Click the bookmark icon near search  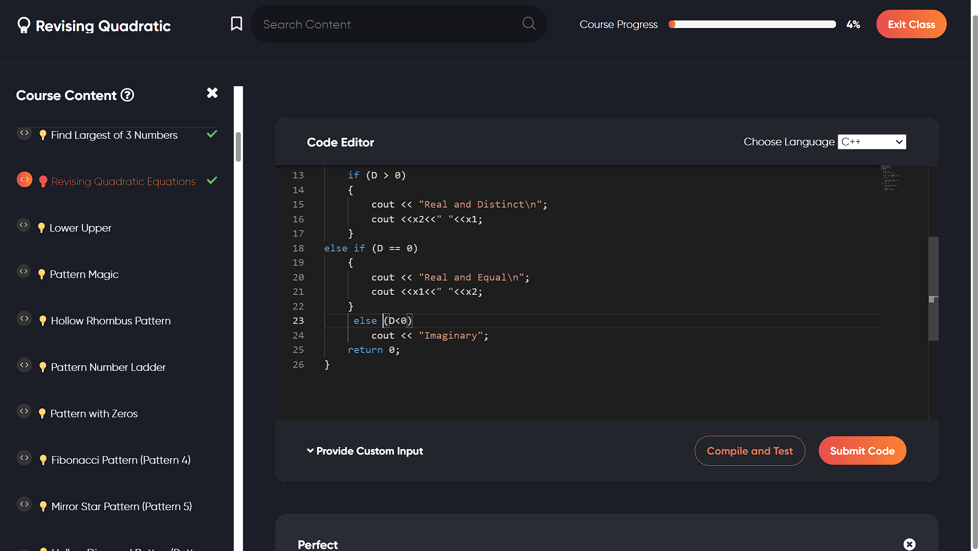(236, 24)
